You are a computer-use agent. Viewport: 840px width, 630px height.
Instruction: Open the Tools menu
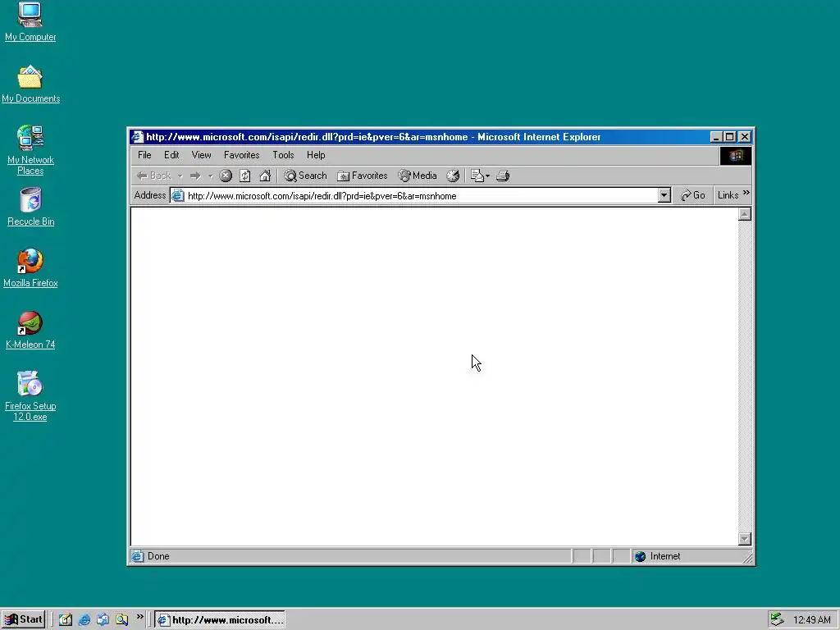283,155
